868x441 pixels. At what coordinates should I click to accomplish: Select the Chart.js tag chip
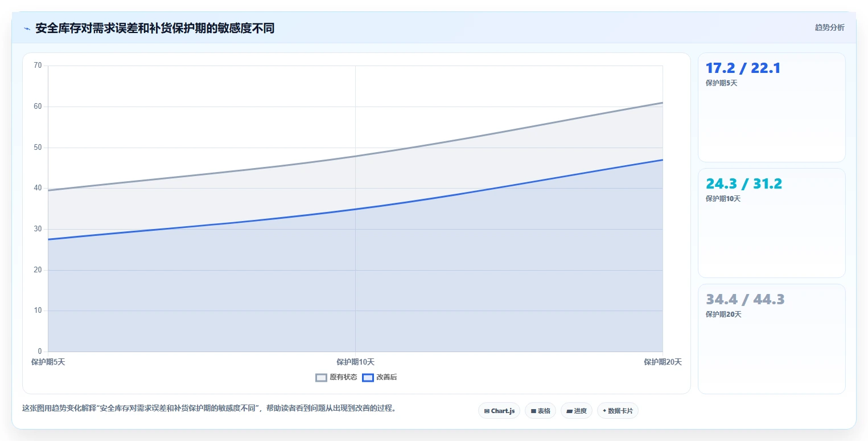(x=499, y=411)
